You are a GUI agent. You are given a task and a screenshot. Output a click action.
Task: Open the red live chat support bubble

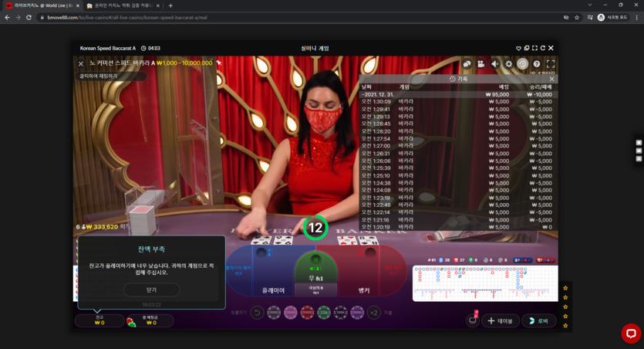[x=631, y=333]
